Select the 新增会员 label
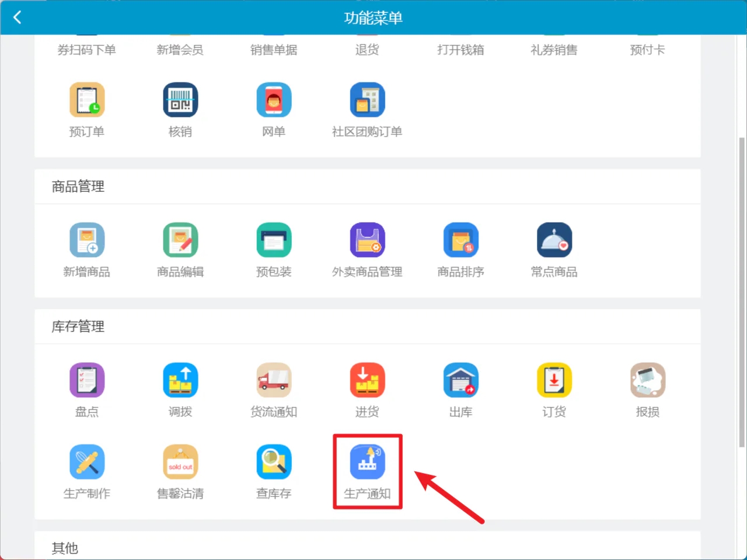 pyautogui.click(x=180, y=50)
